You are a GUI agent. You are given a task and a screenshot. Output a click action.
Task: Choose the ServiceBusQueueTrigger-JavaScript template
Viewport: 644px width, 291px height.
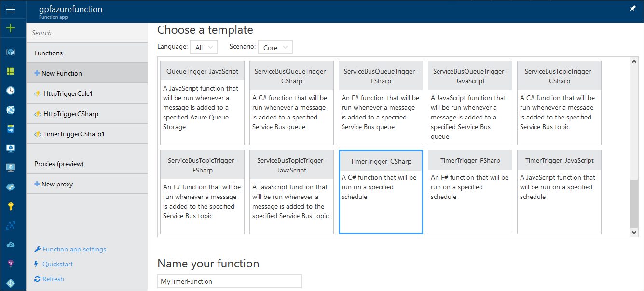tap(470, 103)
